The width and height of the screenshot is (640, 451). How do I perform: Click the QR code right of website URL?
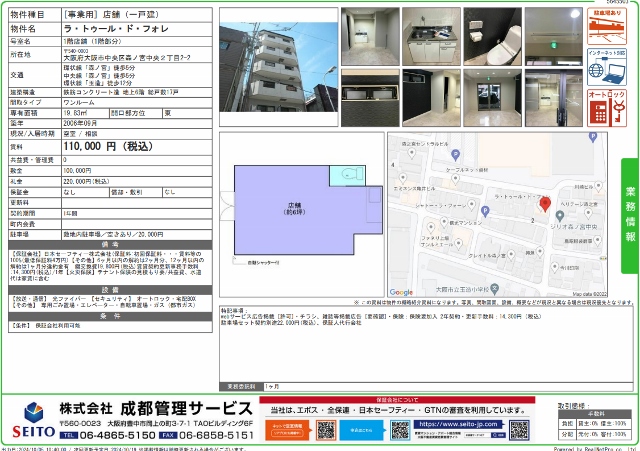519,430
